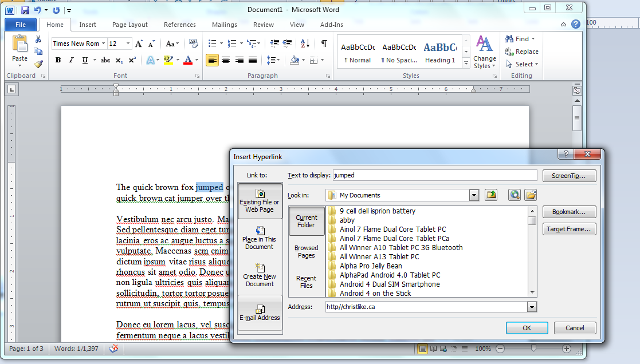Click the Format Painter brush icon
640x364 pixels.
[x=38, y=64]
